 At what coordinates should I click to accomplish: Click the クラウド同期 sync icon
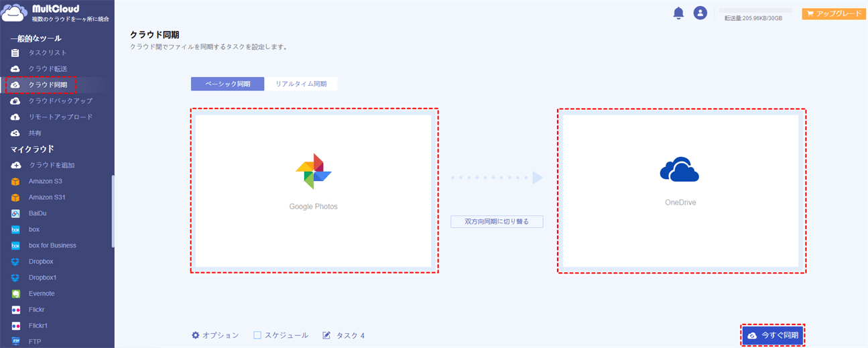15,85
